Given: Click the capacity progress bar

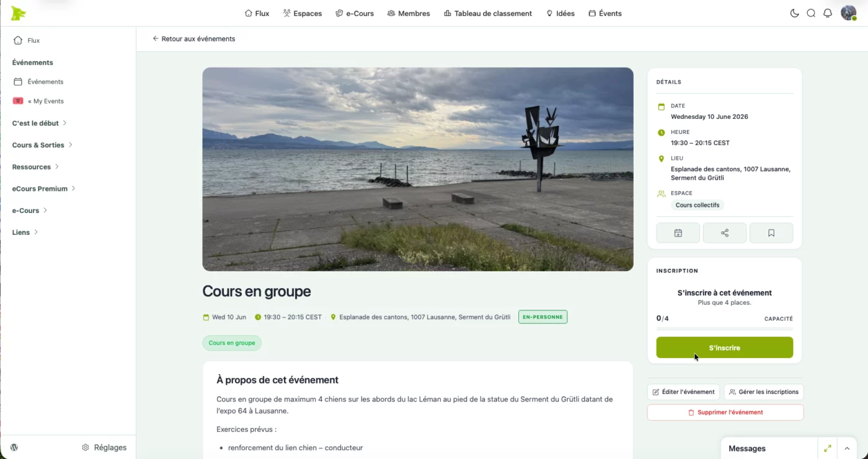Looking at the screenshot, I should (x=725, y=328).
